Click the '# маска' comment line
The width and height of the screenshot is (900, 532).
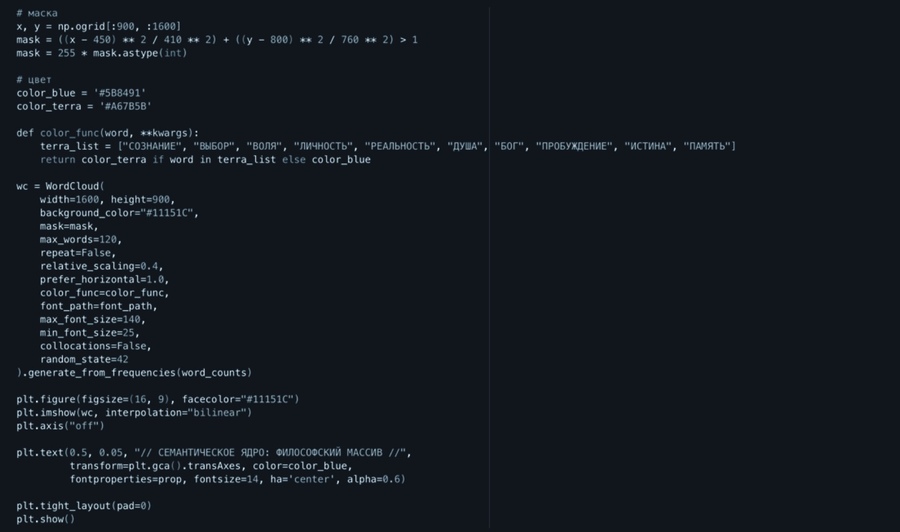(37, 12)
